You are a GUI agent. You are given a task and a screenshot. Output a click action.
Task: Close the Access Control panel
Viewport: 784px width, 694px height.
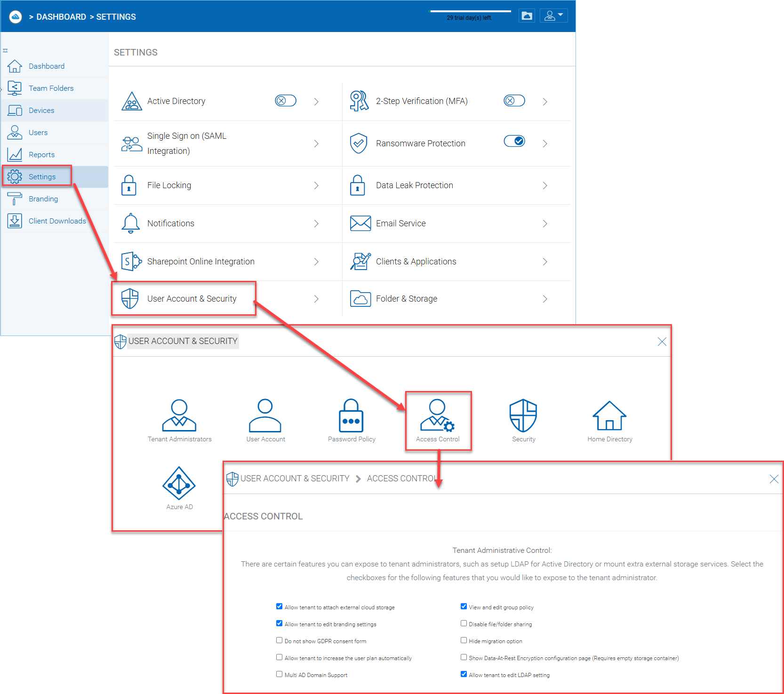point(774,479)
